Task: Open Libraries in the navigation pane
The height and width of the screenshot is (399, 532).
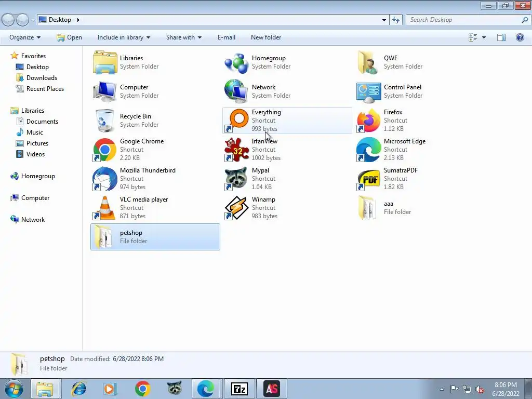Action: [x=33, y=111]
